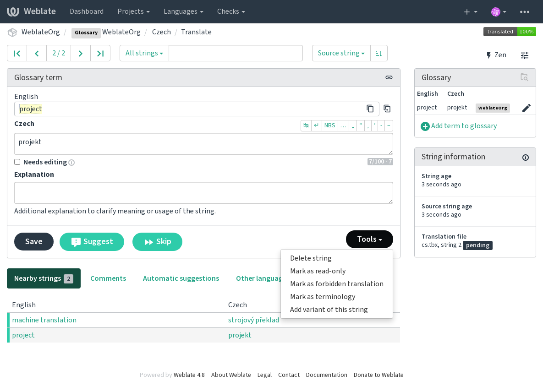Open the user avatar menu
The width and height of the screenshot is (543, 392).
coord(499,12)
